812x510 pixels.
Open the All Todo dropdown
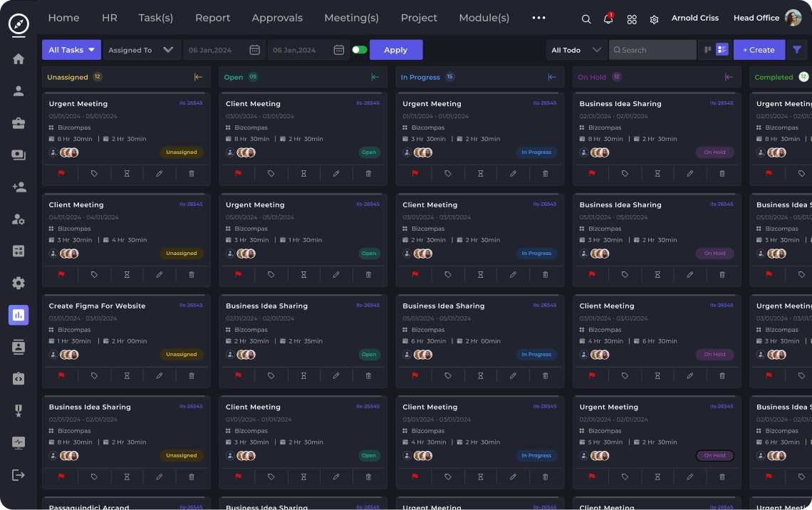(x=576, y=50)
